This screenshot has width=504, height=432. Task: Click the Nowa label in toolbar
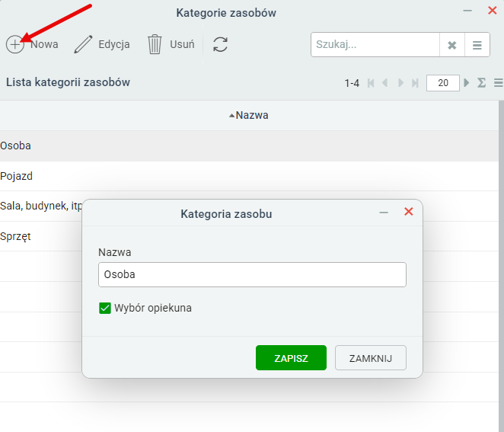point(44,44)
